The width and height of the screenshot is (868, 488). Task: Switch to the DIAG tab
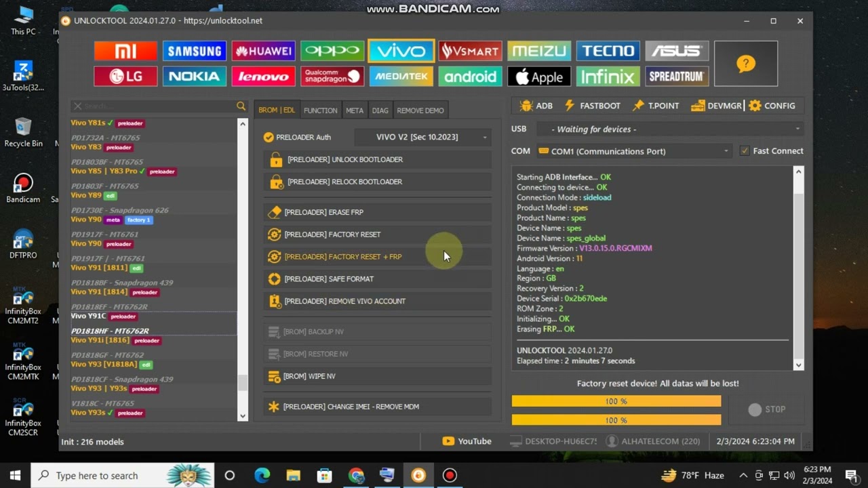[380, 110]
